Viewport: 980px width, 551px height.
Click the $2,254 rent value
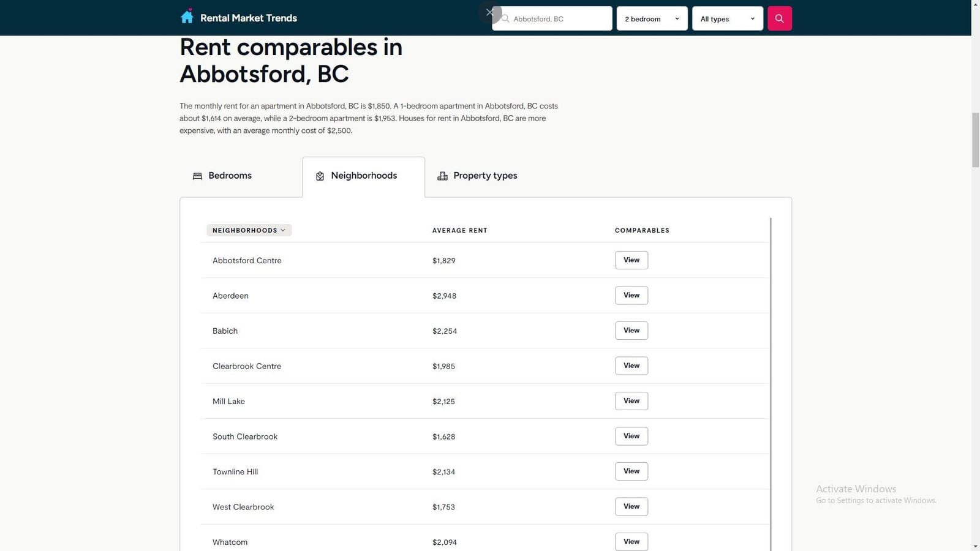(x=445, y=331)
